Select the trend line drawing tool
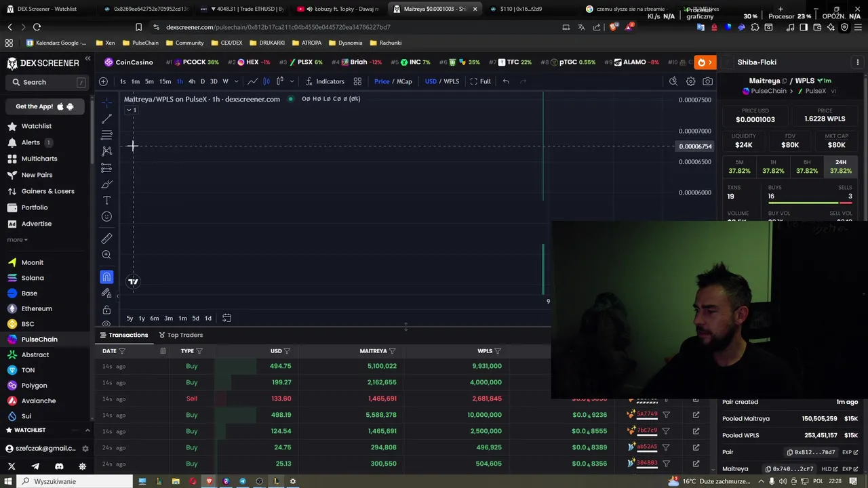The width and height of the screenshot is (868, 488). [x=106, y=119]
